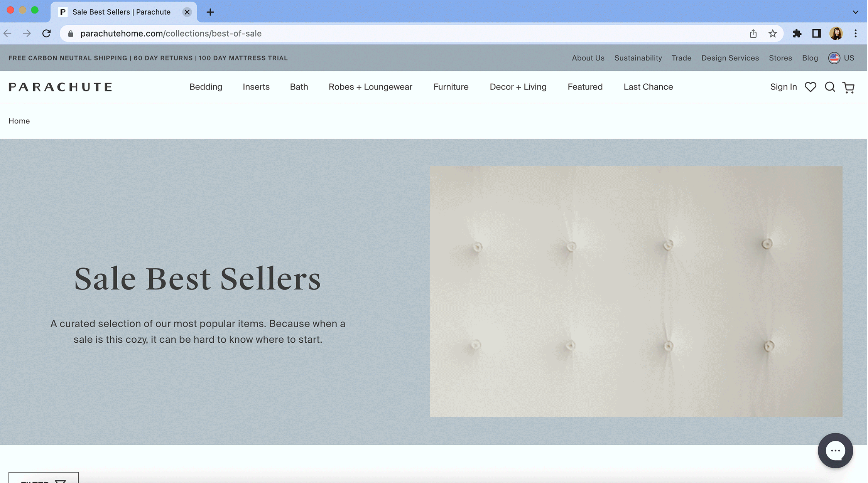
Task: Click the Sign In link
Action: 784,87
